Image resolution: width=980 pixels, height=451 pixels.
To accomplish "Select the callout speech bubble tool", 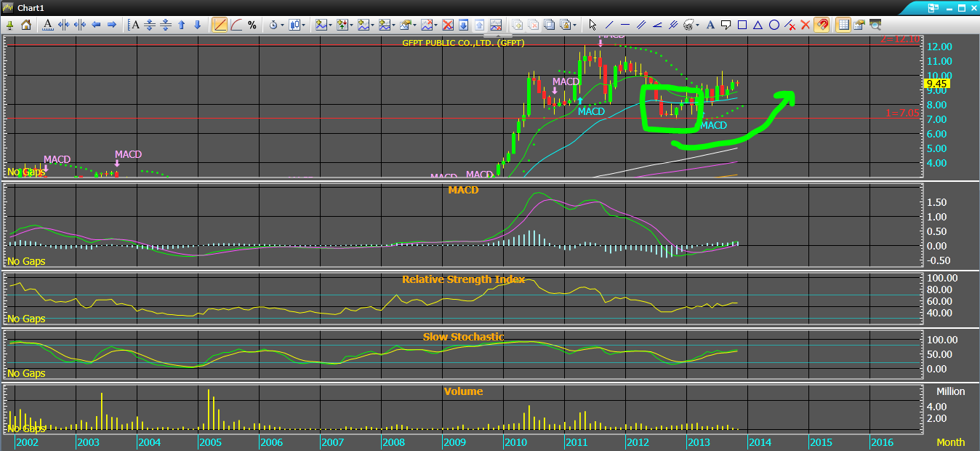I will coord(726,25).
